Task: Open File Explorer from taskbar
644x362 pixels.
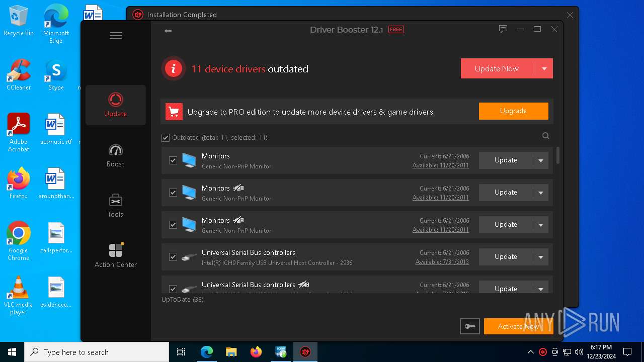Action: 231,352
